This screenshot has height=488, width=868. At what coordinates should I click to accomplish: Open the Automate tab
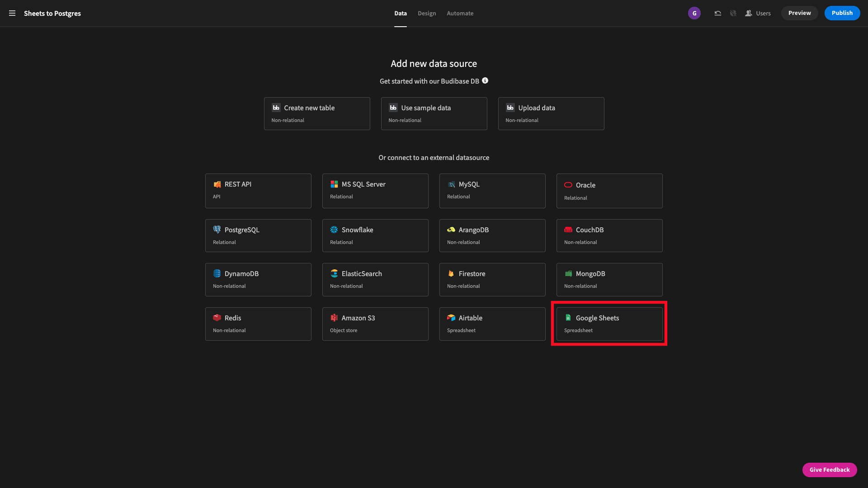point(460,14)
